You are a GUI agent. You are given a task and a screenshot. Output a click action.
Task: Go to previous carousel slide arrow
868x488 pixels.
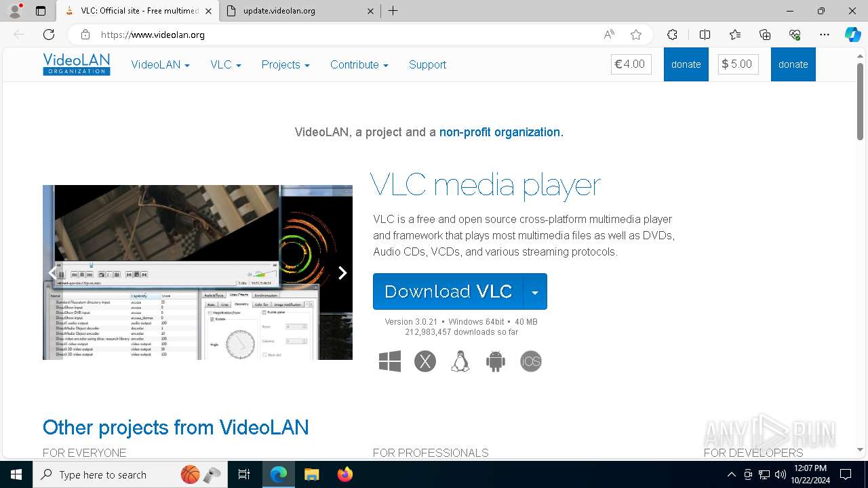pos(52,272)
